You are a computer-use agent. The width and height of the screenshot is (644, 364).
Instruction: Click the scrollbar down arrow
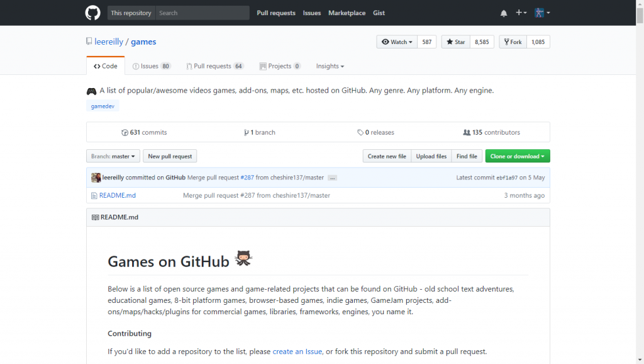640,361
